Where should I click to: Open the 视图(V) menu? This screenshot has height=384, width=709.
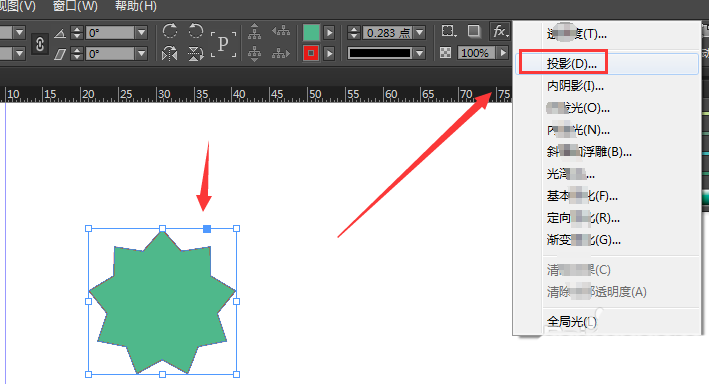pyautogui.click(x=18, y=6)
